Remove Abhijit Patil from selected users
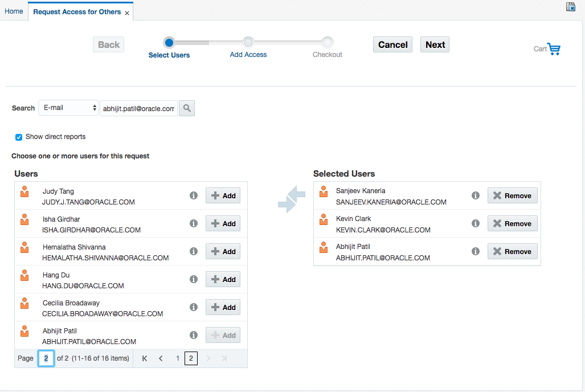Screen dimensions: 585x392 pos(512,251)
